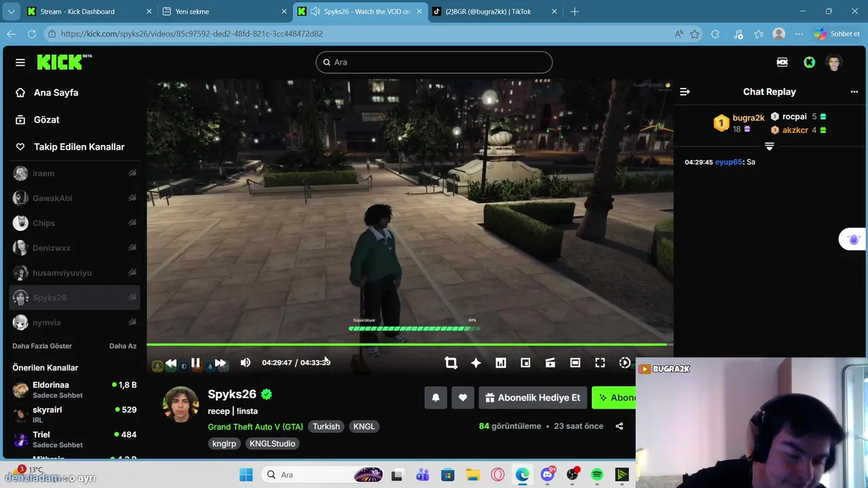Go to Kick home via the logo

click(64, 62)
